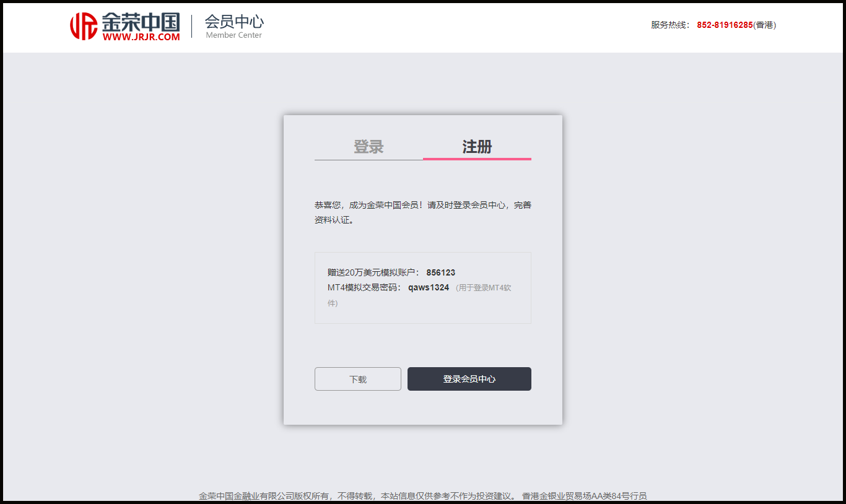Click the 金荣中国 logo icon
The image size is (846, 504).
(84, 27)
